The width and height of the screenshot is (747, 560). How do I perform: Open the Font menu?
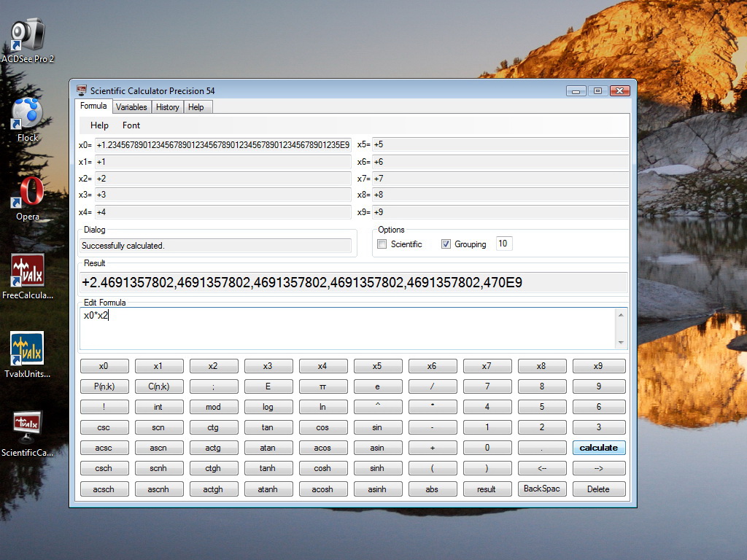131,125
